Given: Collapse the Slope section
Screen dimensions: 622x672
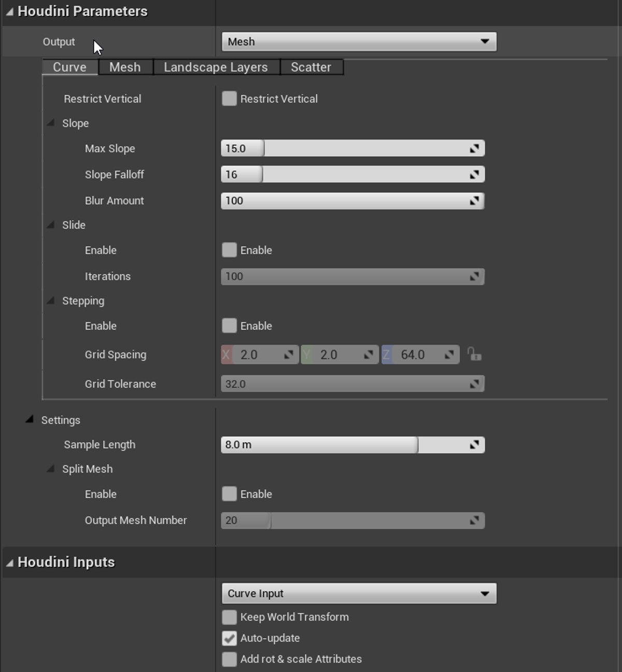Looking at the screenshot, I should coord(51,123).
